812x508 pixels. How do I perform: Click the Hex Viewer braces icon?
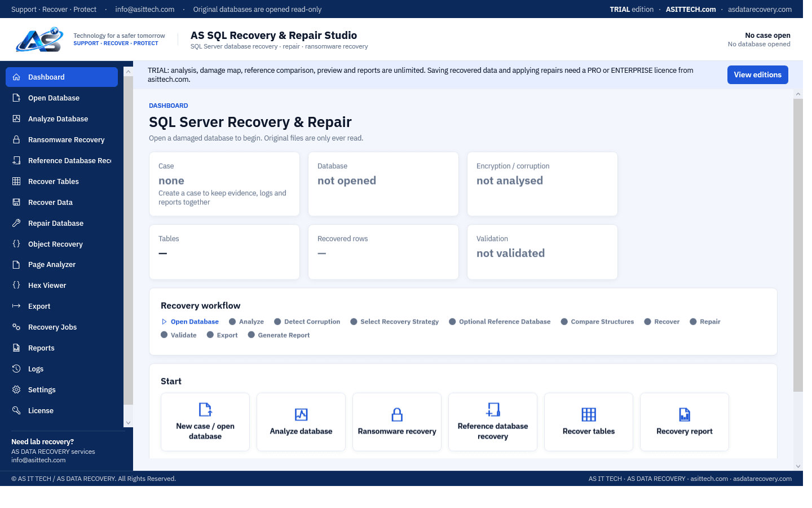click(16, 285)
